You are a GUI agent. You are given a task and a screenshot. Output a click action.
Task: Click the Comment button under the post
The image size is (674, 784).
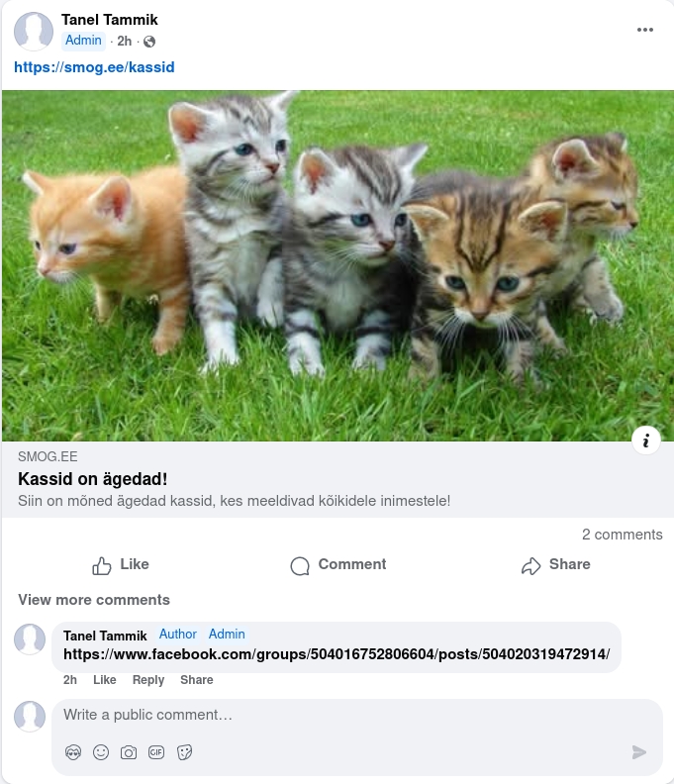(337, 565)
